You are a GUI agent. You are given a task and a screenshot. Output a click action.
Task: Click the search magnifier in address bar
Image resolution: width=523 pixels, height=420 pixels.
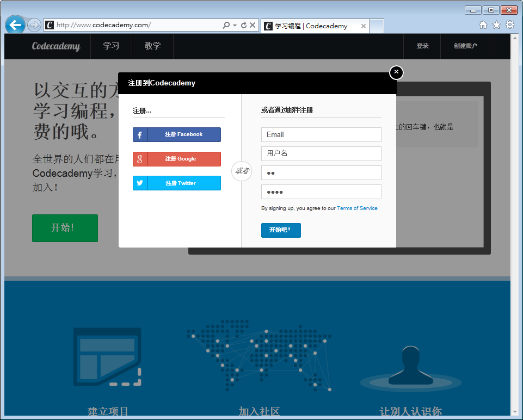point(226,25)
